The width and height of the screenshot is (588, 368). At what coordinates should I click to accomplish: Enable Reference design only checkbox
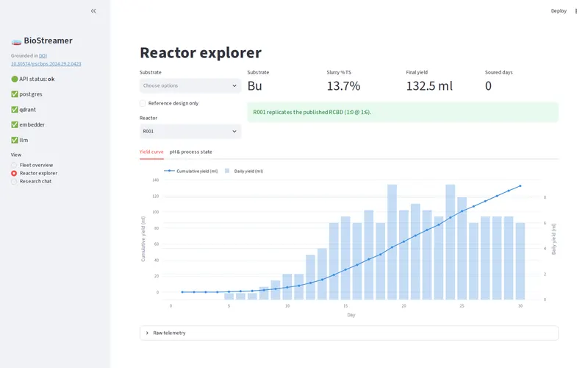tap(143, 103)
